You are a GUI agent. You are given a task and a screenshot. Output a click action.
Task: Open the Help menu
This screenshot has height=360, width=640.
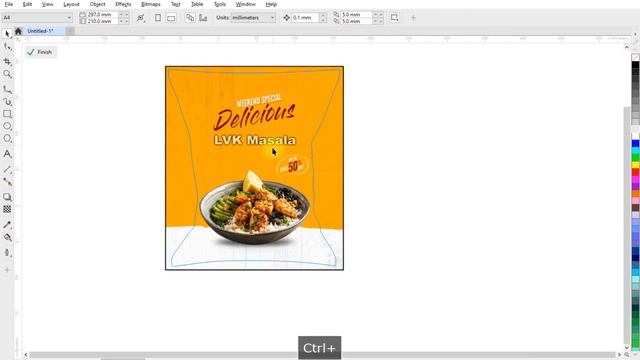pos(271,4)
